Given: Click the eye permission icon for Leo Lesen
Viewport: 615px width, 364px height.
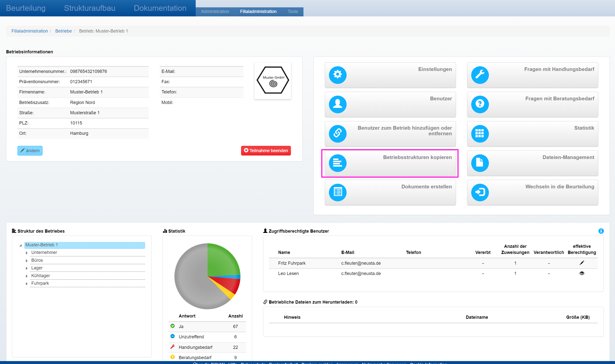Looking at the screenshot, I should click(582, 273).
